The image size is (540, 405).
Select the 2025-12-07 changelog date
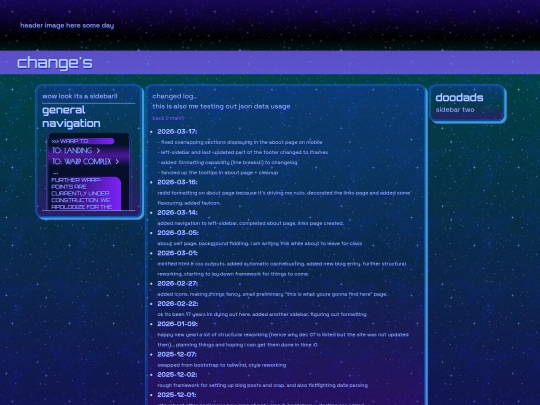[x=177, y=354]
